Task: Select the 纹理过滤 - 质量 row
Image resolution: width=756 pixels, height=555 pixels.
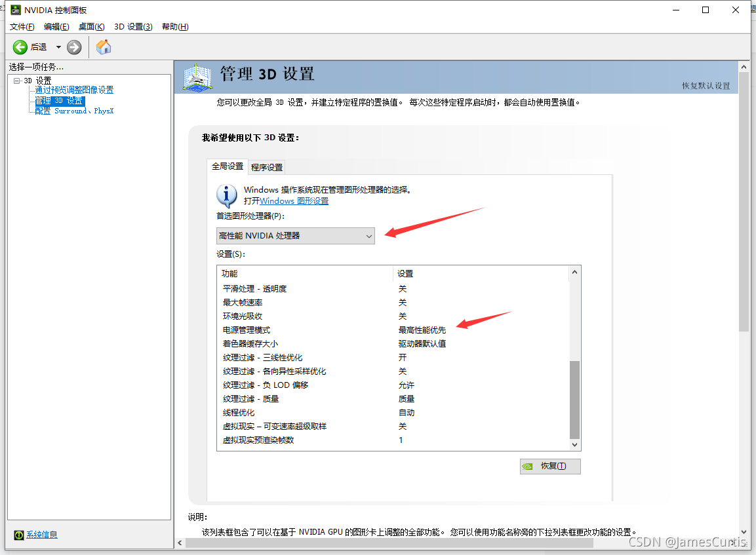Action: tap(393, 399)
